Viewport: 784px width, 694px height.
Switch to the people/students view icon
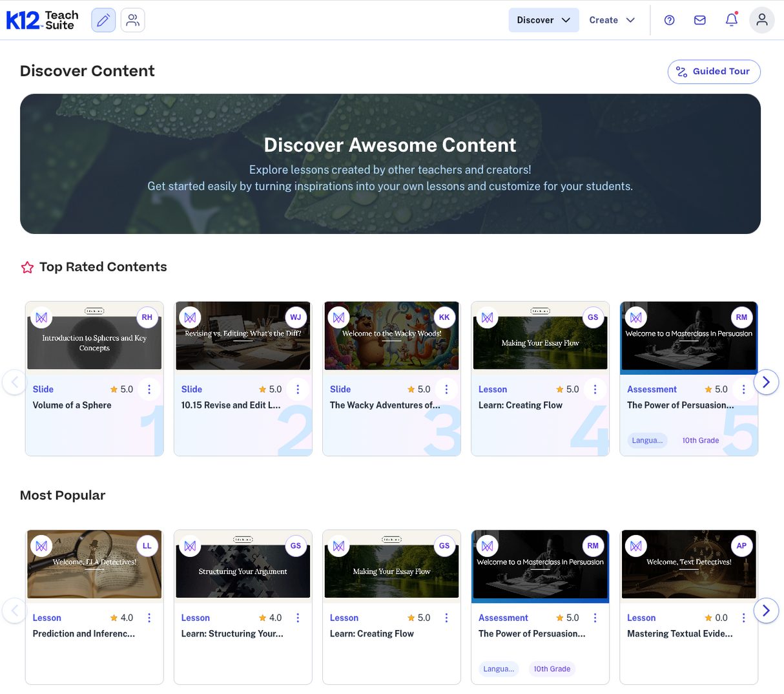tap(132, 20)
